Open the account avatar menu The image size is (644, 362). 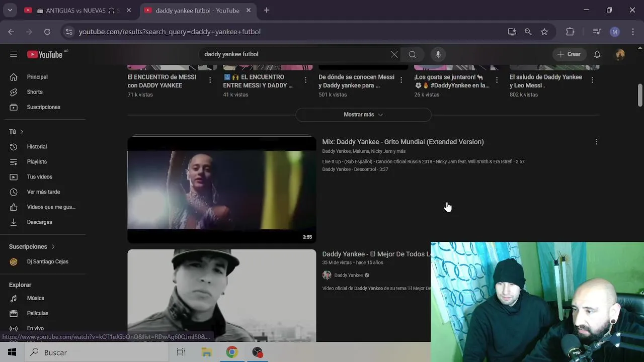[620, 54]
